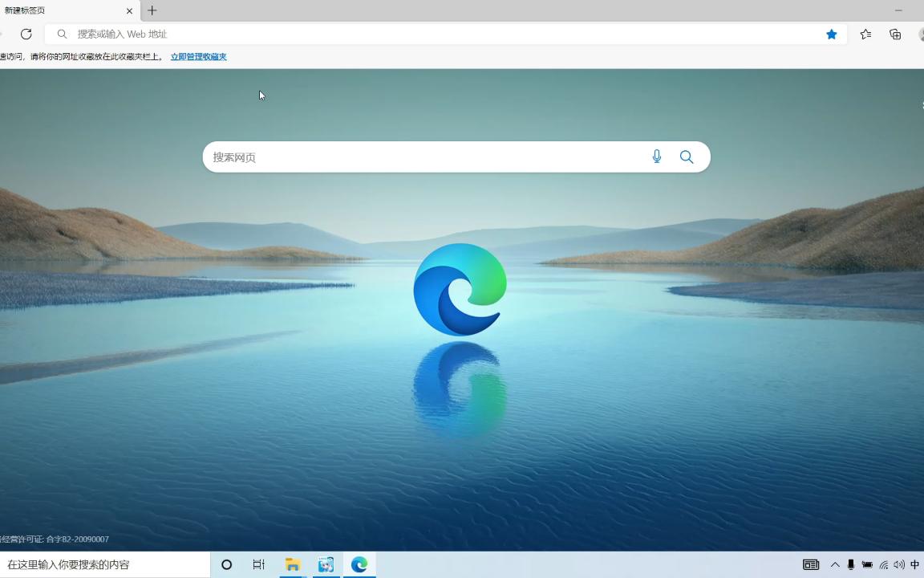Expand hidden tray icons with the chevron
This screenshot has height=578, width=924.
point(835,564)
